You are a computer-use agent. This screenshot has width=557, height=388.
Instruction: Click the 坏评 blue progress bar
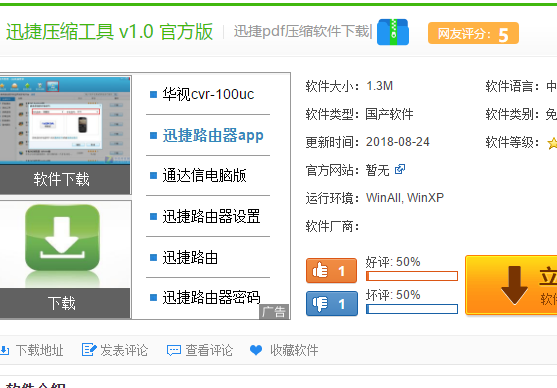tap(412, 309)
